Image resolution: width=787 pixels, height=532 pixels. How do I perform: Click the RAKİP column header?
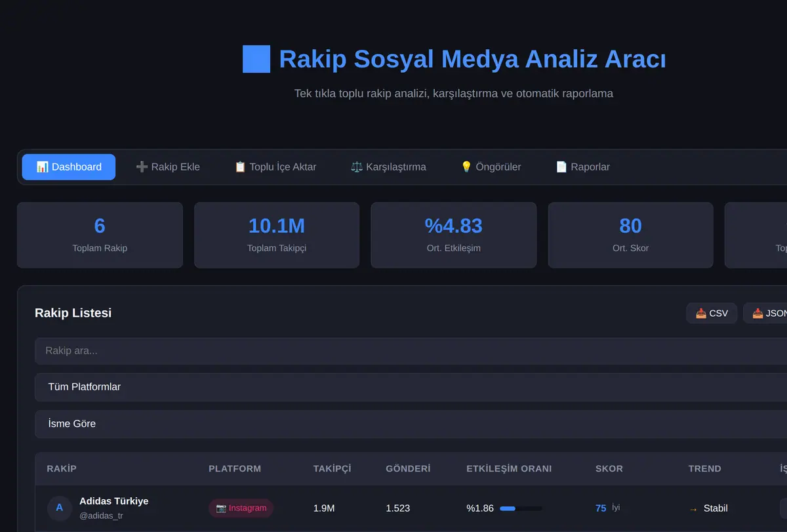pos(62,468)
